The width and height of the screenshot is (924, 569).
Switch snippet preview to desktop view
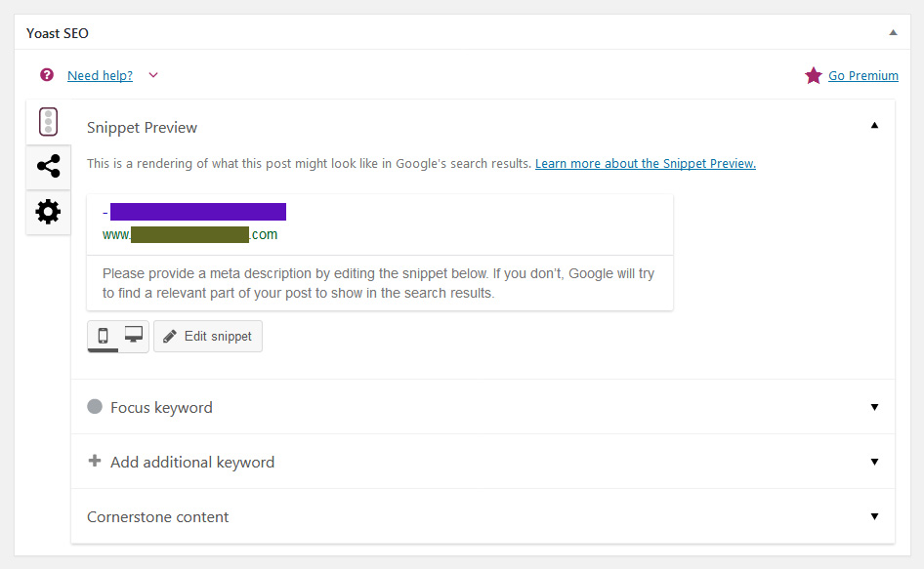point(134,336)
